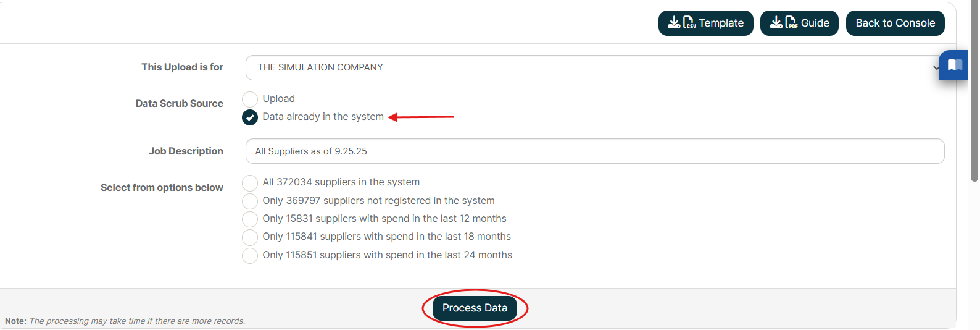Click the Guide button text label
Screen dimensions: 980x330
815,23
